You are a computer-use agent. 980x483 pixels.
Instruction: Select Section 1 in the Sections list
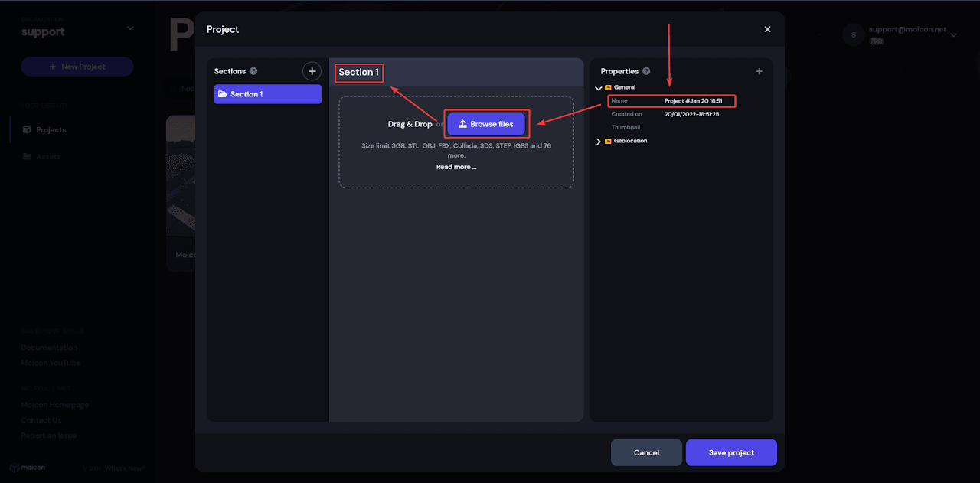(267, 94)
